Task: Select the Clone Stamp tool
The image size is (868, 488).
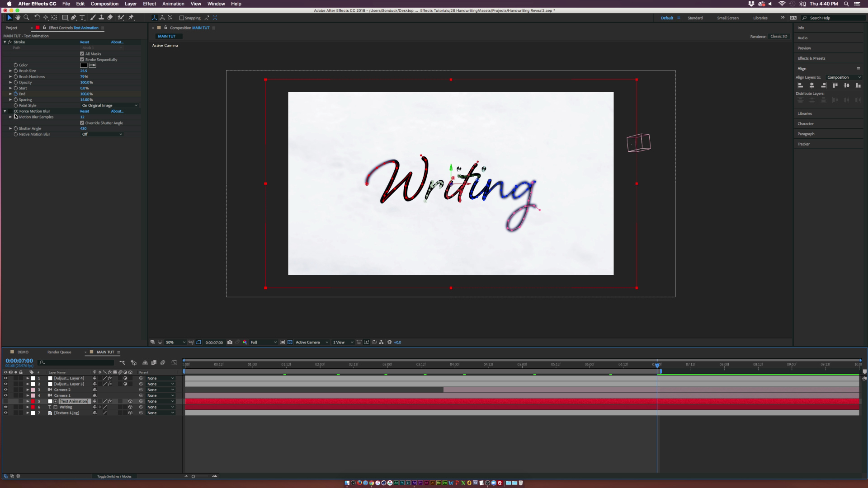Action: [x=101, y=18]
